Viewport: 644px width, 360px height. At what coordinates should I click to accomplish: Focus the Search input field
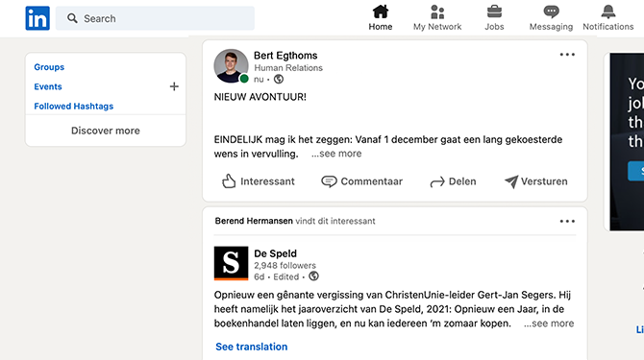tap(155, 18)
